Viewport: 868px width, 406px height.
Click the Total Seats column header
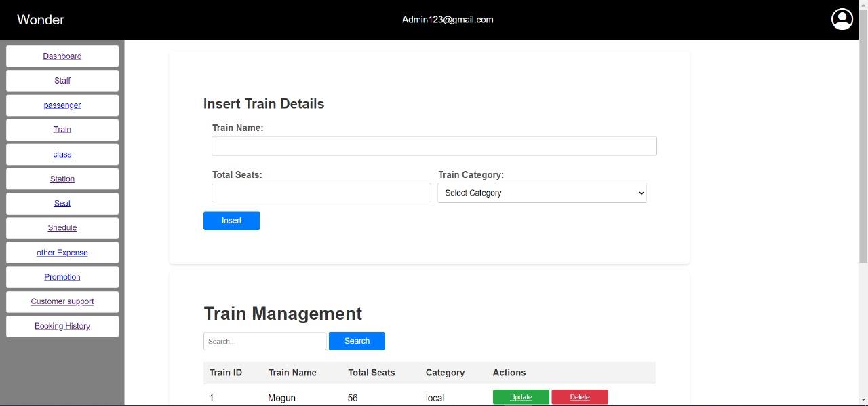pos(372,373)
